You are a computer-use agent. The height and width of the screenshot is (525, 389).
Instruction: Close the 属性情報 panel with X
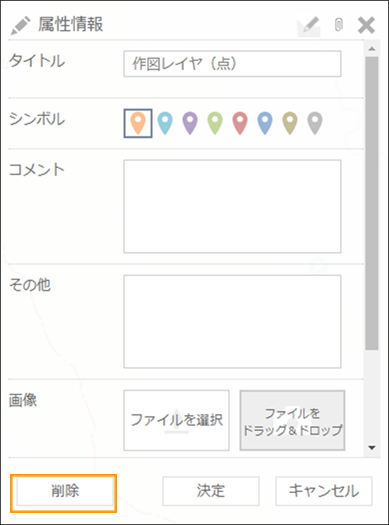(366, 25)
